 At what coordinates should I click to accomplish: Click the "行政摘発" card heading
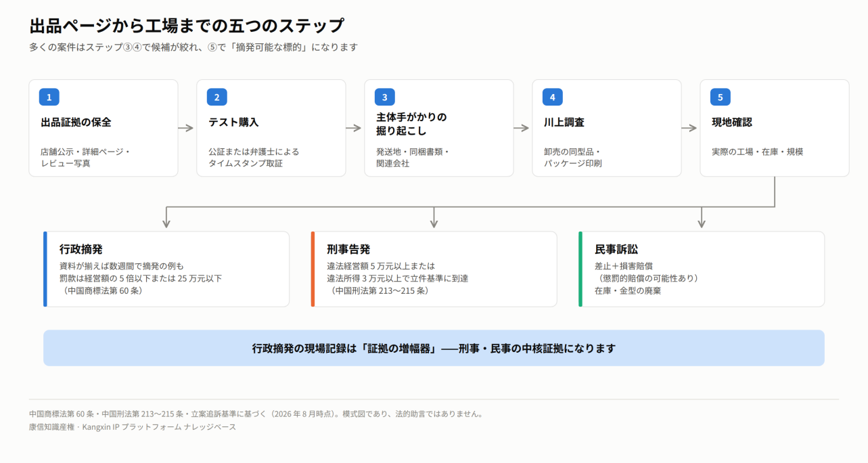81,250
